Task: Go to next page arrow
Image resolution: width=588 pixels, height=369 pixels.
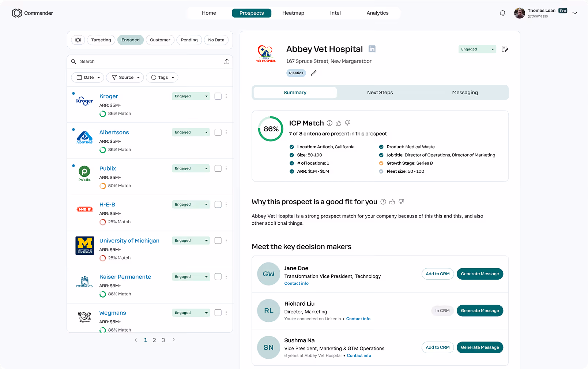Action: click(174, 340)
